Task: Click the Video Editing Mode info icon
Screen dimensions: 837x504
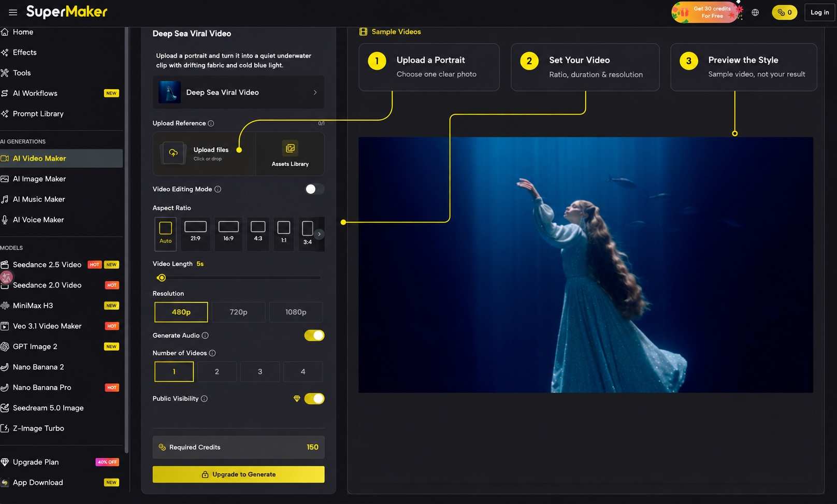Action: pos(218,189)
